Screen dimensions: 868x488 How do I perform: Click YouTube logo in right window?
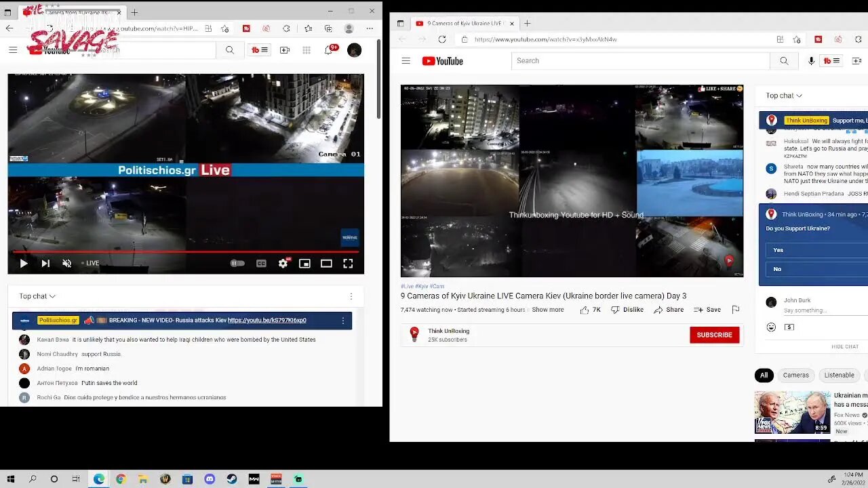(443, 61)
